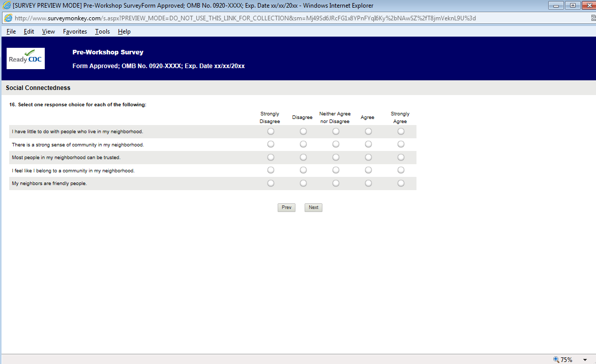This screenshot has width=596, height=364.
Task: Click the ReadyCDC logo
Action: (x=25, y=58)
